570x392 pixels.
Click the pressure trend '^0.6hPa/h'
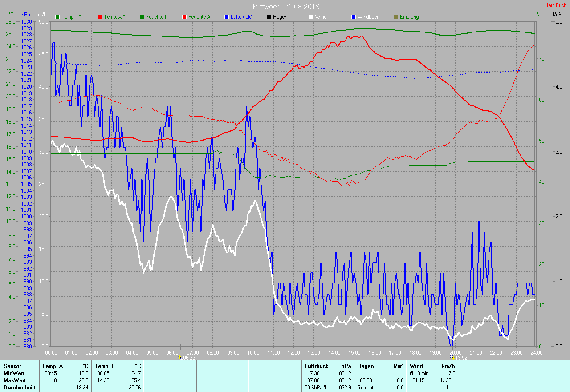316,388
